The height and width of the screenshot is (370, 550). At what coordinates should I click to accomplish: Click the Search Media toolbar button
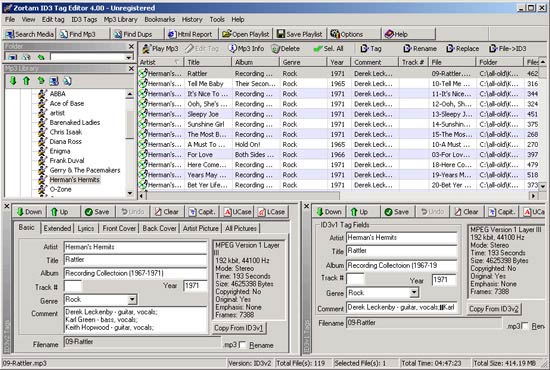coord(29,34)
